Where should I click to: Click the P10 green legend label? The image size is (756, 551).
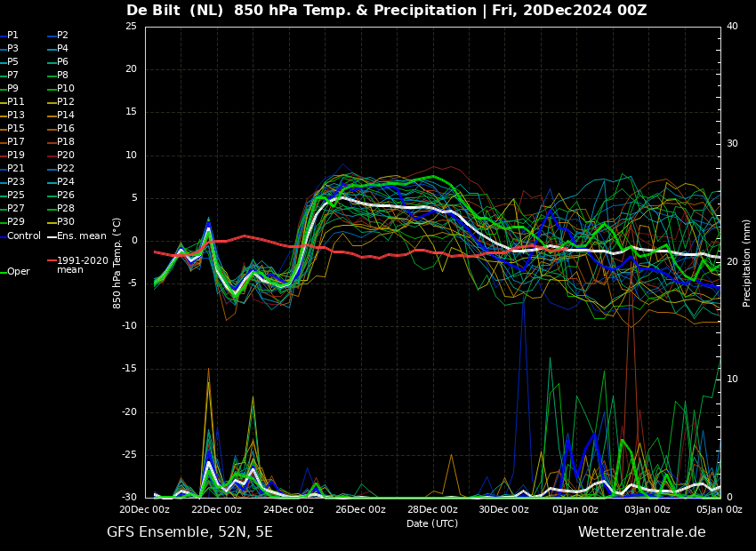pos(66,88)
